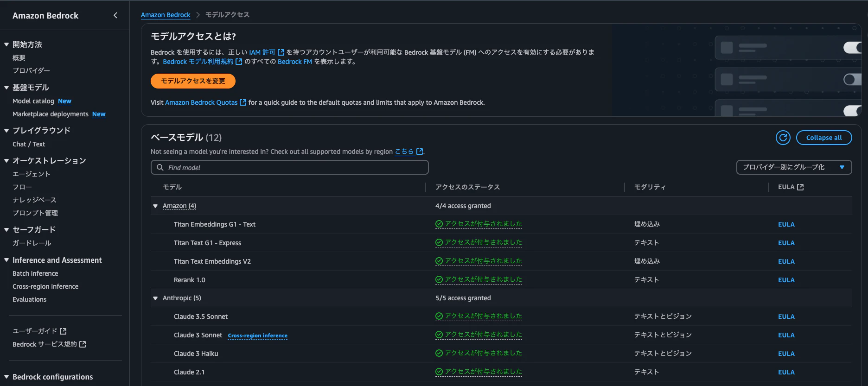Collapse the Amazon (4) provider group
The height and width of the screenshot is (386, 868).
pyautogui.click(x=155, y=206)
